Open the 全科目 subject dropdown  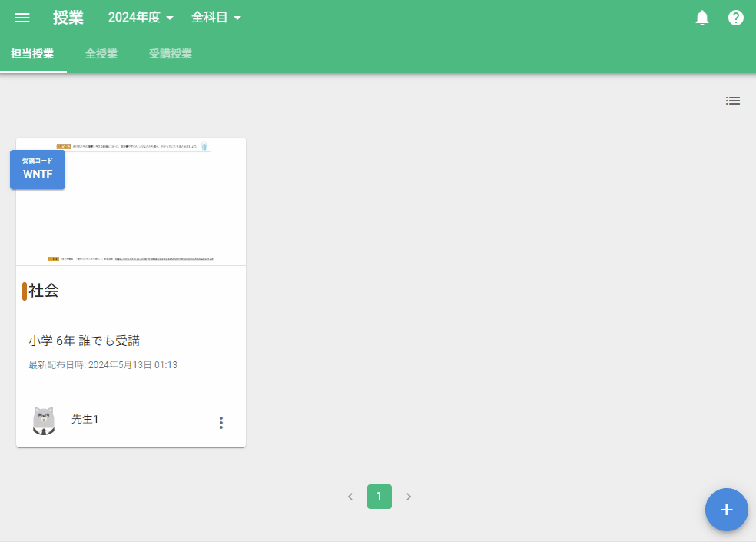[216, 18]
